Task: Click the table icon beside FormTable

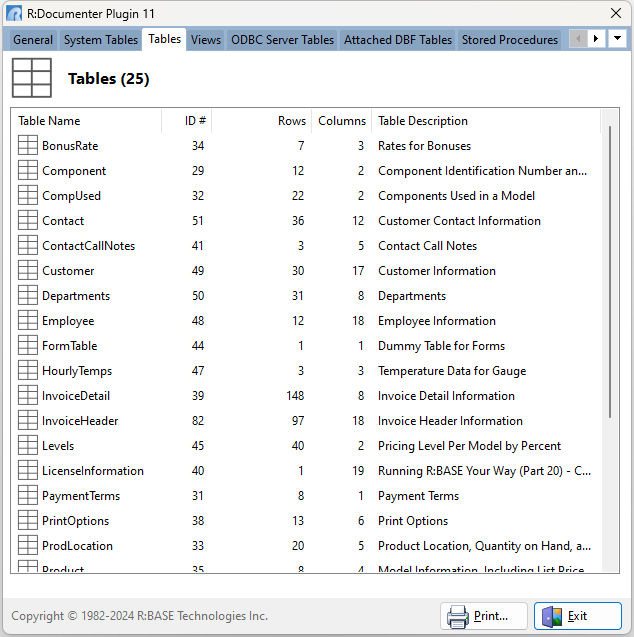Action: click(28, 345)
